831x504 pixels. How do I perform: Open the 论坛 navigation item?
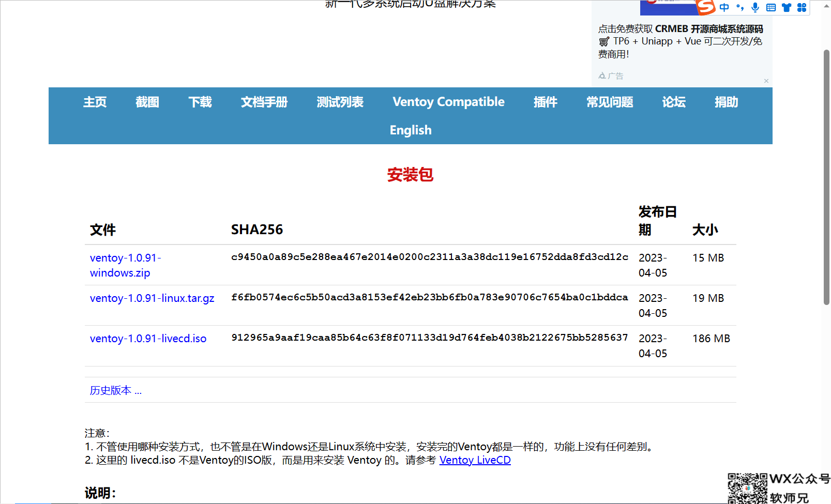674,102
